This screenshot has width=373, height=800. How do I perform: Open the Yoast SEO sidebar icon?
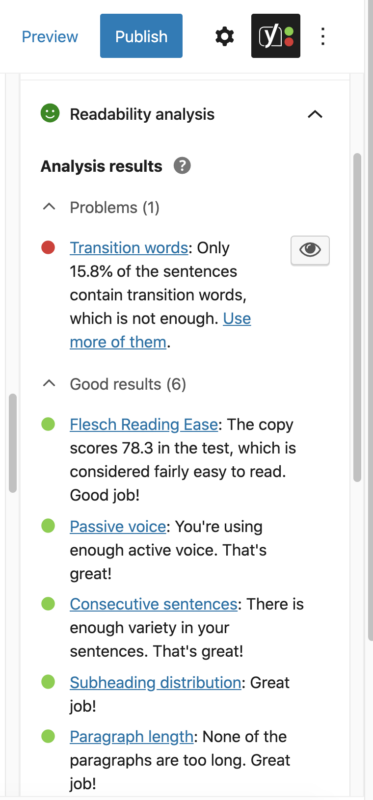(276, 36)
